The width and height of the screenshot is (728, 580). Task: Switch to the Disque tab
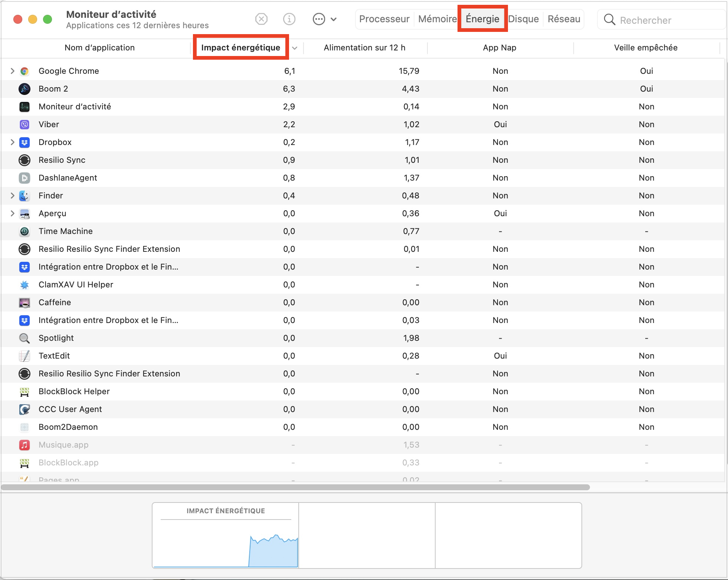click(523, 19)
